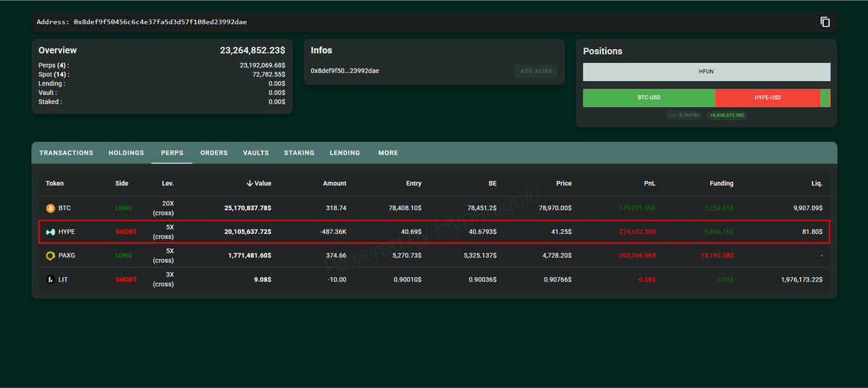Click the BTC coin icon
The width and height of the screenshot is (868, 388).
coord(51,208)
